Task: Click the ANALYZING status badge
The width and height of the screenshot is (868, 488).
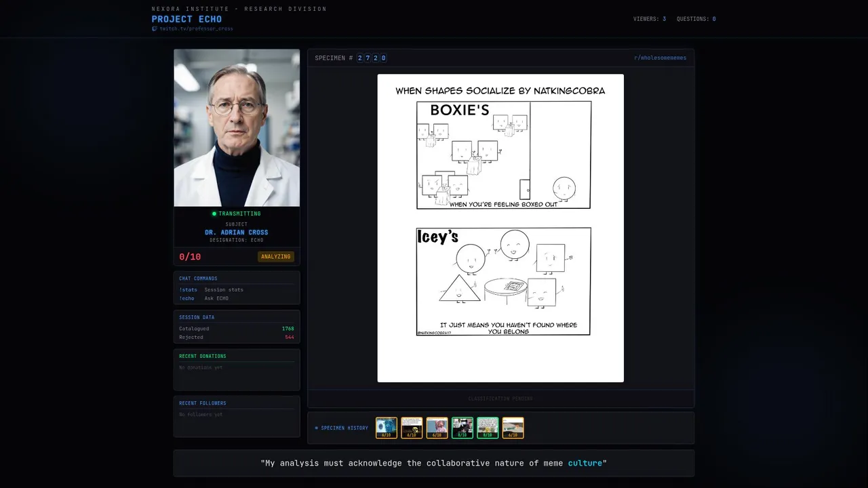Action: point(276,257)
